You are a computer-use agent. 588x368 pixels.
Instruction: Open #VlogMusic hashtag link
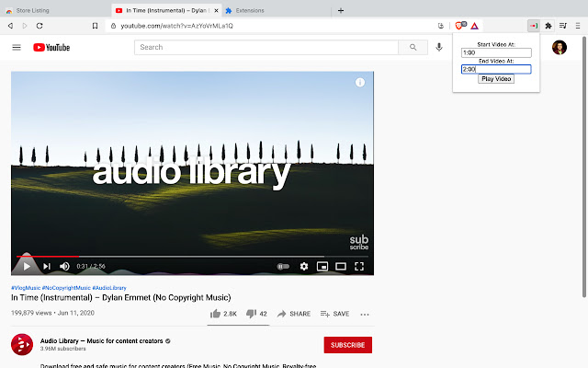click(x=26, y=288)
